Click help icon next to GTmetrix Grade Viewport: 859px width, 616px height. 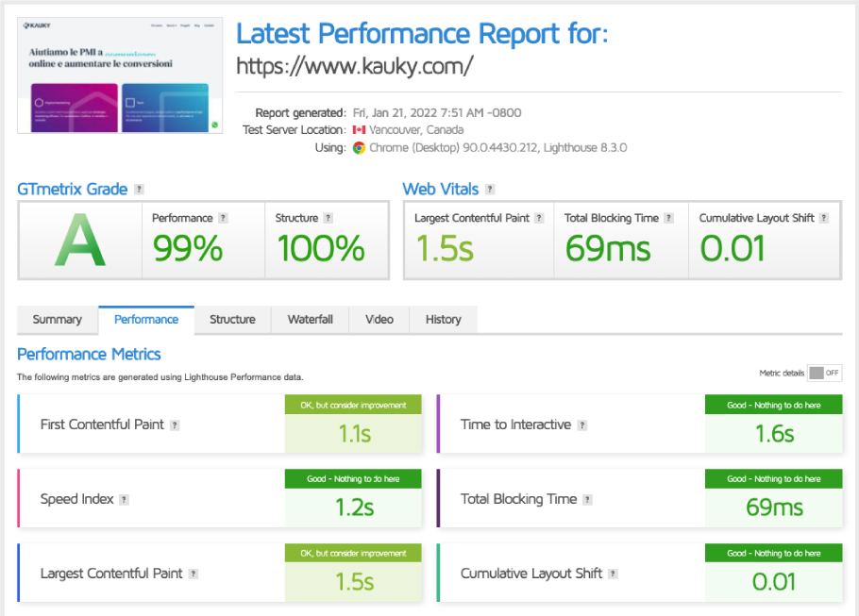pyautogui.click(x=139, y=190)
